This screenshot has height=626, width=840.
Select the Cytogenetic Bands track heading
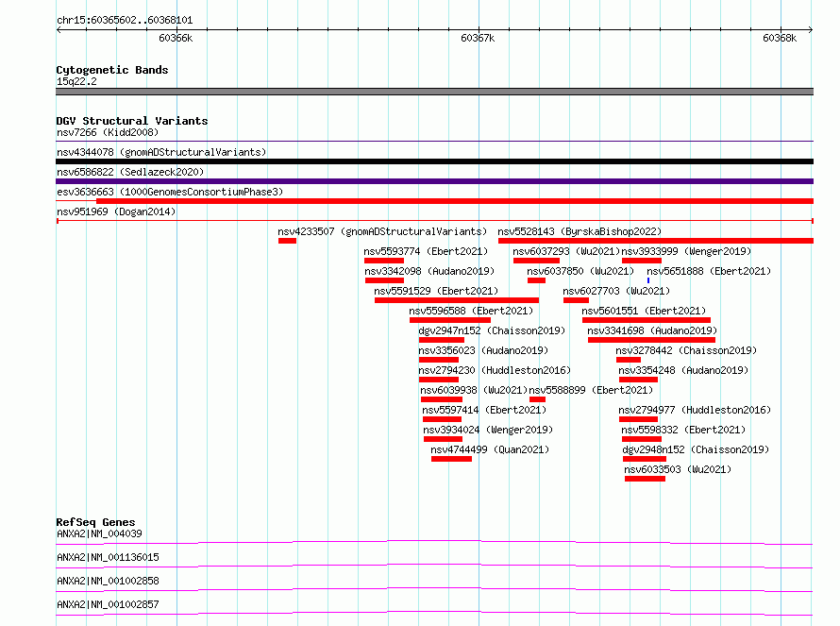[112, 70]
